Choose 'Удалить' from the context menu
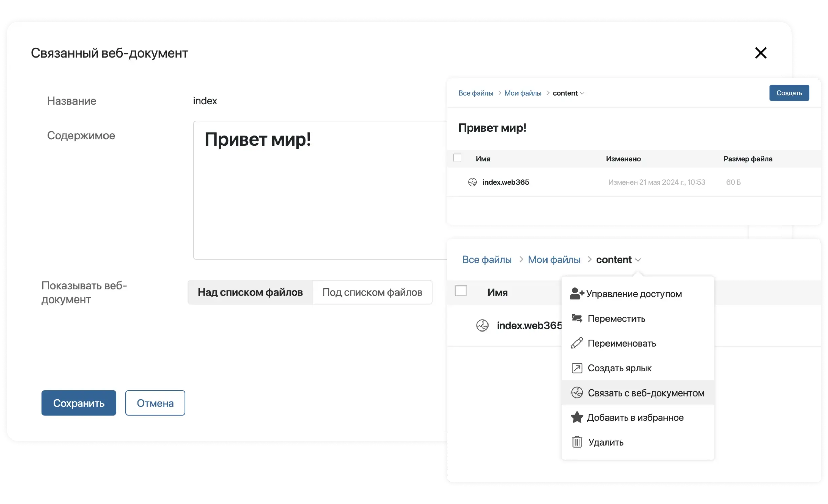This screenshot has height=504, width=828. point(606,442)
